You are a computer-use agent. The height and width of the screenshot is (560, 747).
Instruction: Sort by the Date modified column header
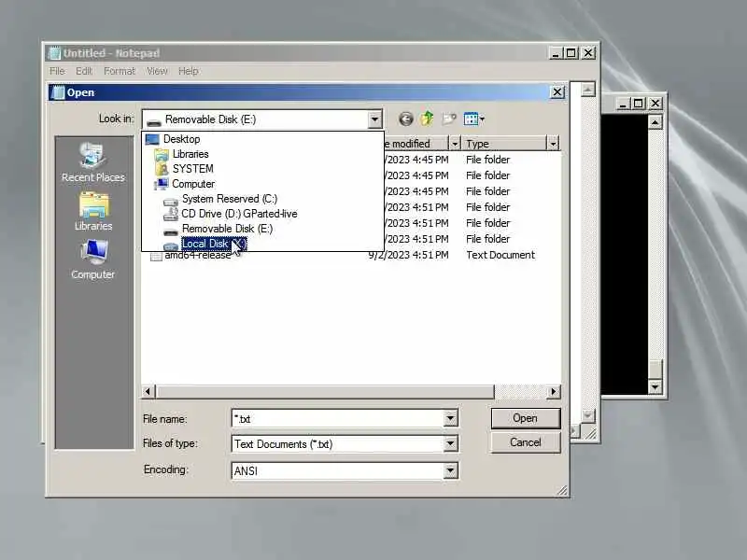pyautogui.click(x=415, y=144)
